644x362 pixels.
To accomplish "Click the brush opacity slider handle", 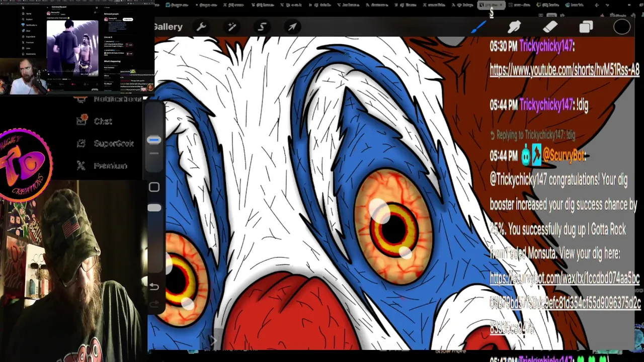I will pyautogui.click(x=154, y=208).
